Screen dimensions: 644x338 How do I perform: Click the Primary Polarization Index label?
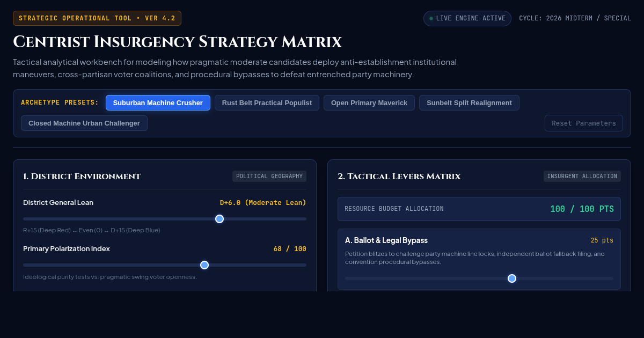pos(67,248)
